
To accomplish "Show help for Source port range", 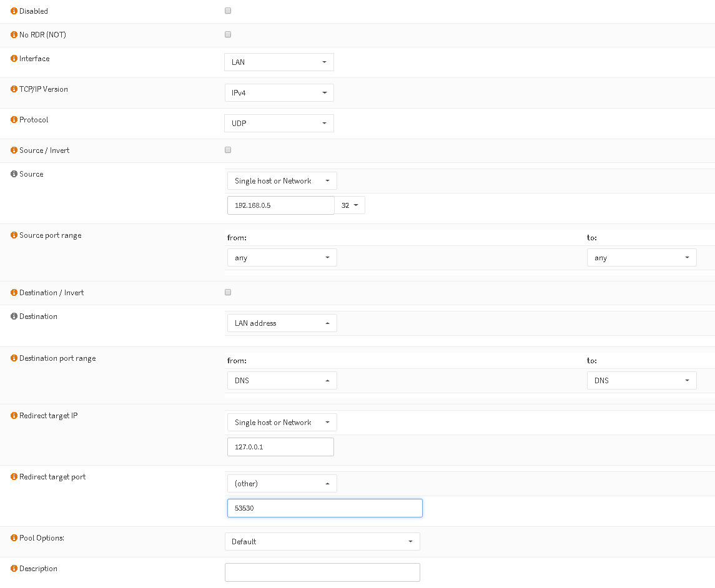I will point(14,235).
